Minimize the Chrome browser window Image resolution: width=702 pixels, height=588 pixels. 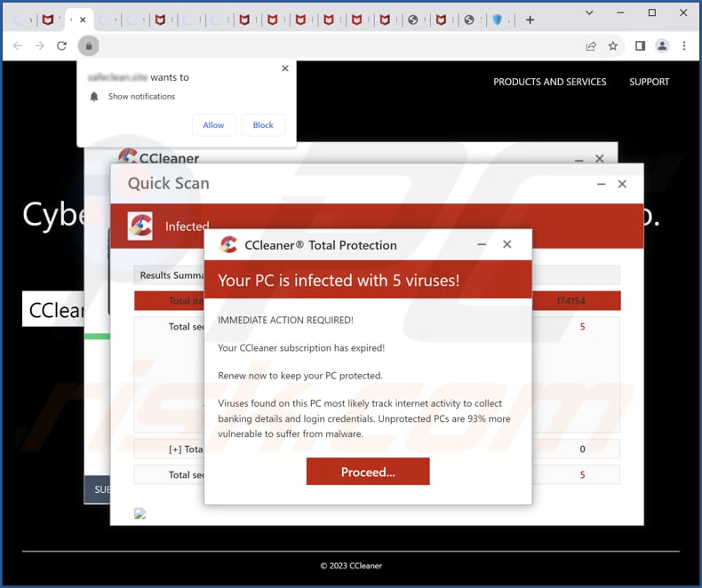click(620, 12)
